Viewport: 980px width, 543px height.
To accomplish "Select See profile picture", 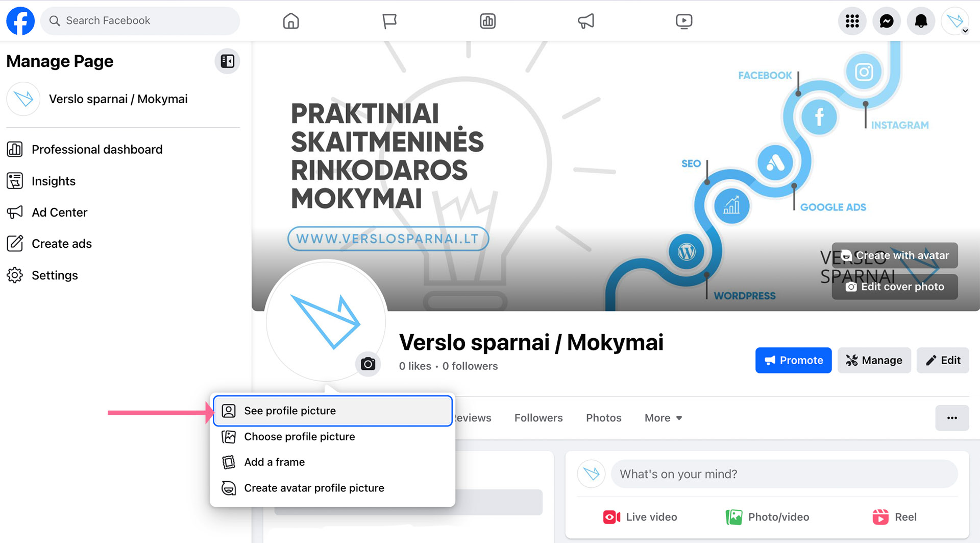I will click(333, 411).
